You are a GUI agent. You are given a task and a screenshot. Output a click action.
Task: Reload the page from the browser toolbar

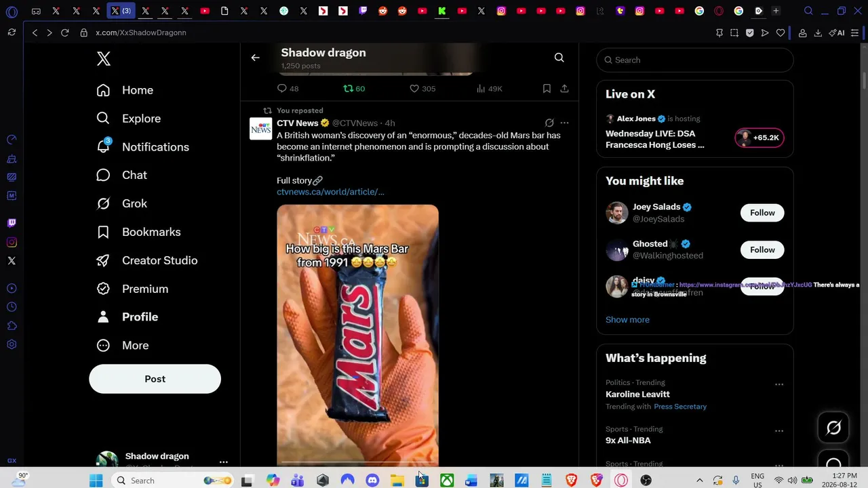[64, 33]
